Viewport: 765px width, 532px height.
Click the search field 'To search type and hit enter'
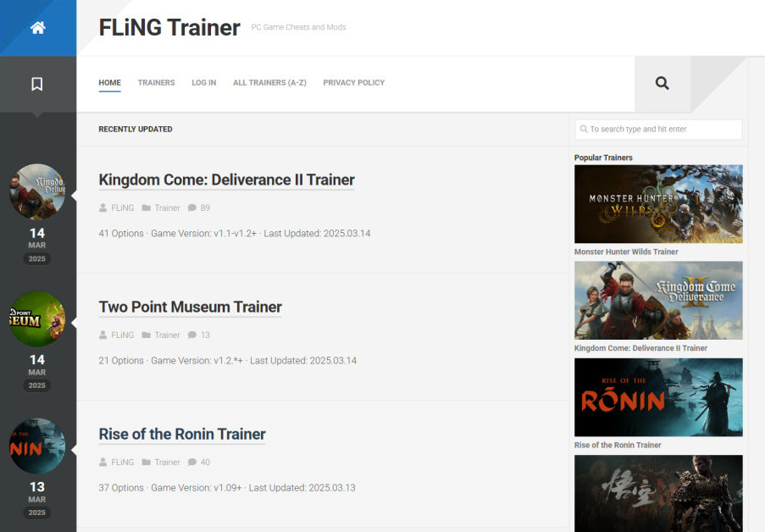click(658, 130)
